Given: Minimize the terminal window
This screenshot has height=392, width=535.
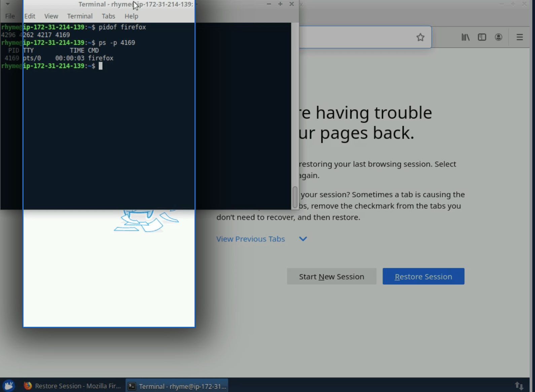Looking at the screenshot, I should [x=269, y=4].
